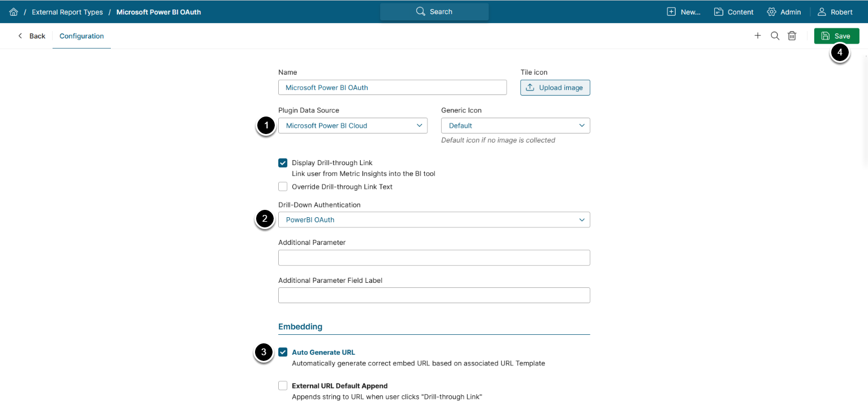Expand the Plugin Data Source dropdown
Viewport: 868px width, 405px height.
(352, 126)
